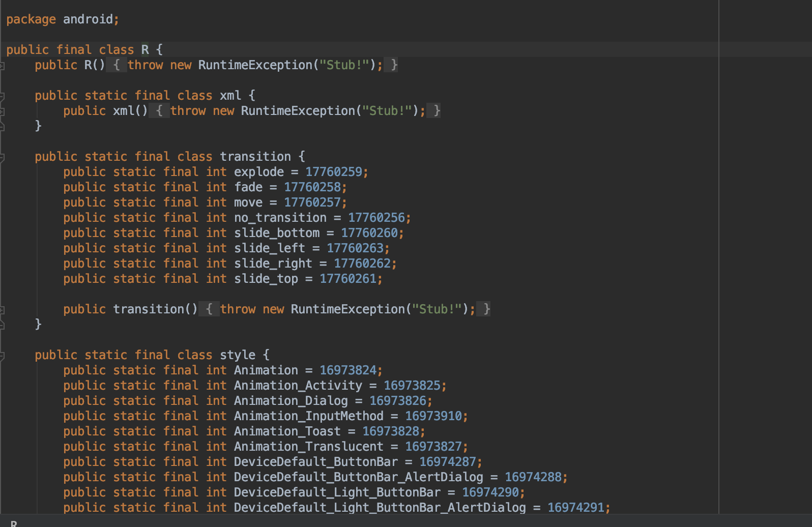Click the folded closing brace ending the R() line
812x527 pixels.
pyautogui.click(x=391, y=65)
